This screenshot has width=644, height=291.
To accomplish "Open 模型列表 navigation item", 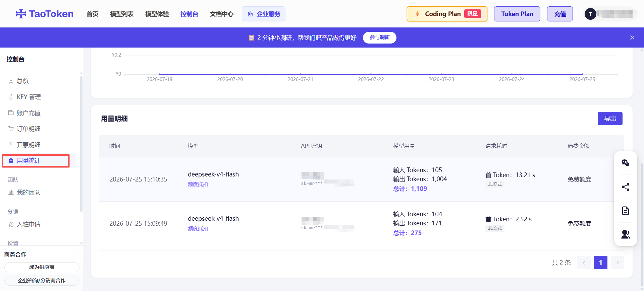I will tap(122, 14).
